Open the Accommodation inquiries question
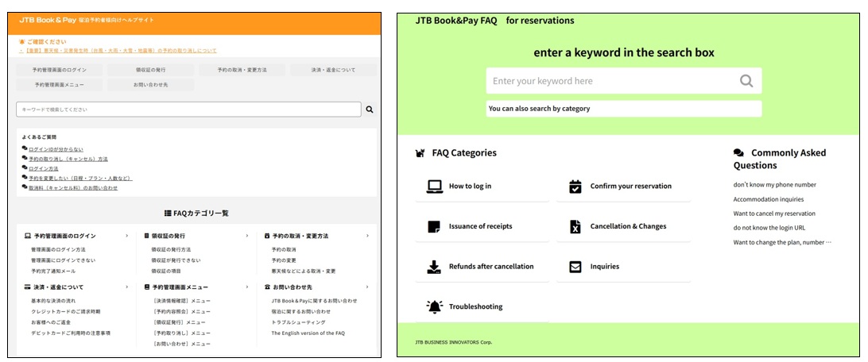This screenshot has height=362, width=868. point(769,199)
